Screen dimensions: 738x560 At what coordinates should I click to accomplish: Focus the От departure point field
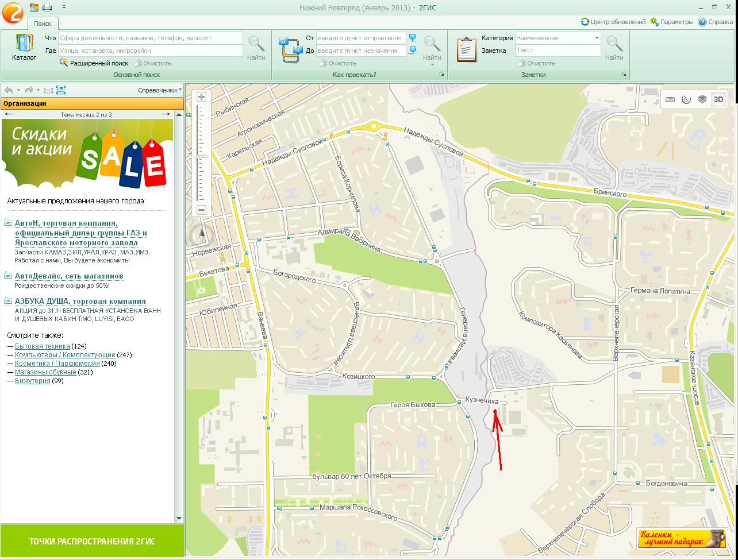coord(361,38)
